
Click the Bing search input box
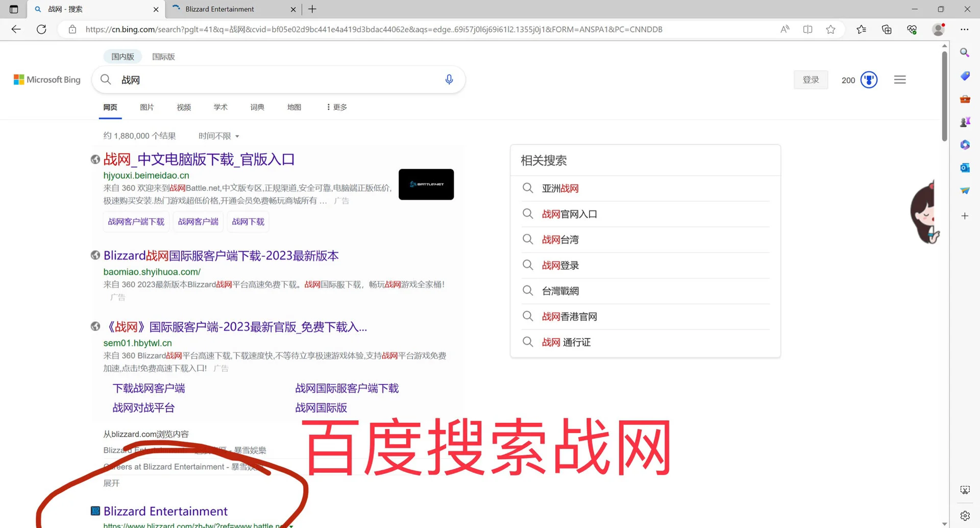(x=278, y=80)
